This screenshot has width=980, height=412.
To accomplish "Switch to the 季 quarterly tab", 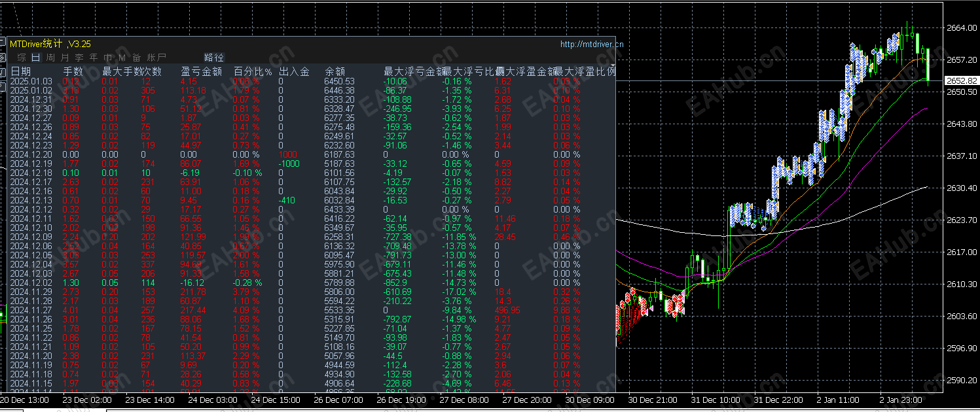I will [x=79, y=58].
